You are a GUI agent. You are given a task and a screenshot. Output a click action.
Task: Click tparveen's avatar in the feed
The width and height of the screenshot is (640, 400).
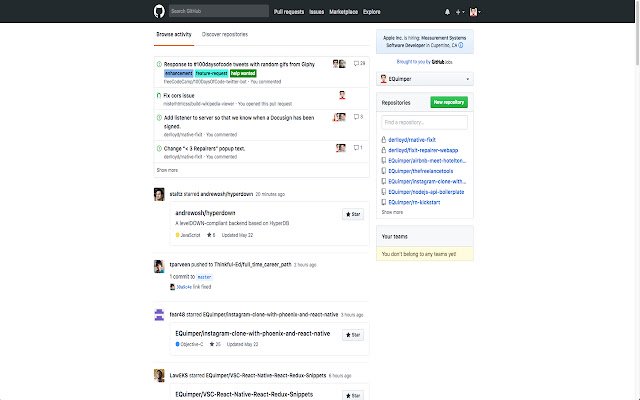click(159, 266)
